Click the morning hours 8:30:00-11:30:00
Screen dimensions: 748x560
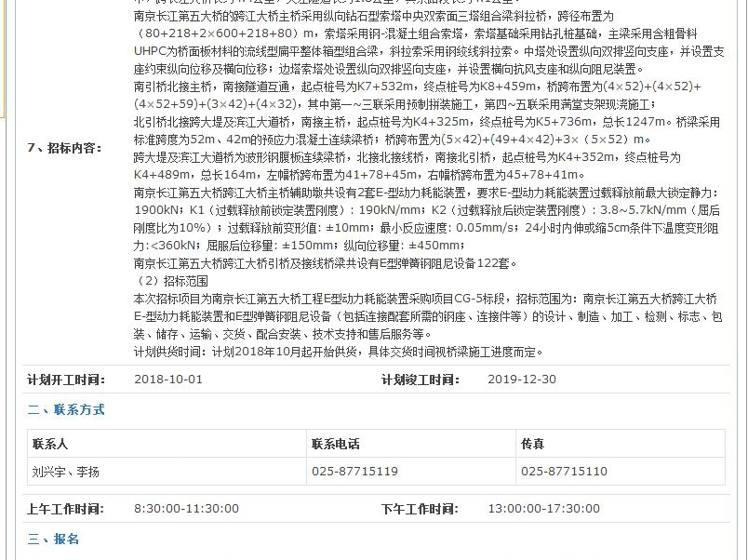click(186, 509)
